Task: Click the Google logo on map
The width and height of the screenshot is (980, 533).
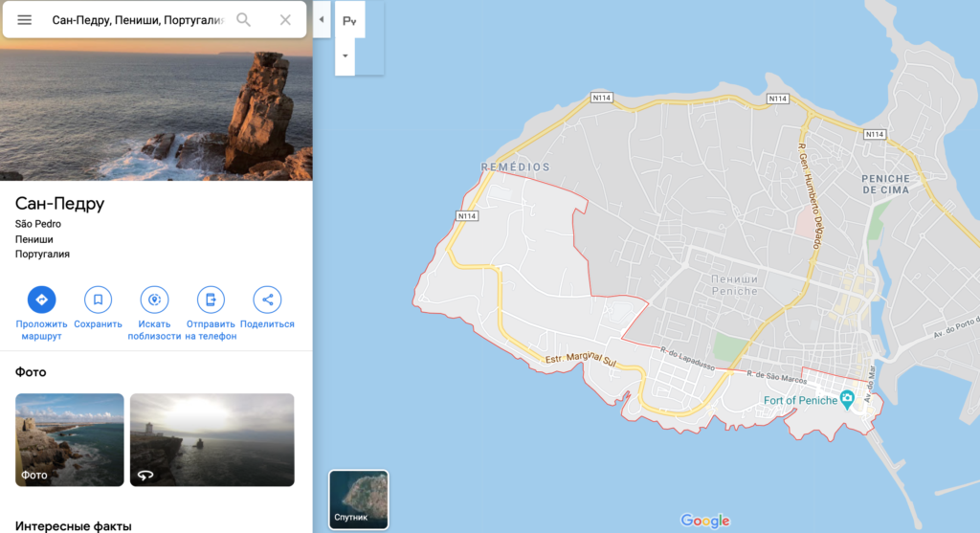Action: pyautogui.click(x=705, y=521)
